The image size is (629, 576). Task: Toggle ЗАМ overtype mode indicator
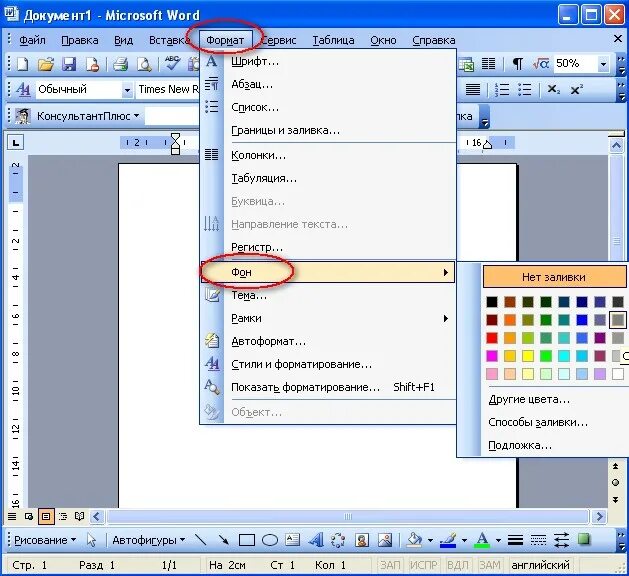click(490, 565)
